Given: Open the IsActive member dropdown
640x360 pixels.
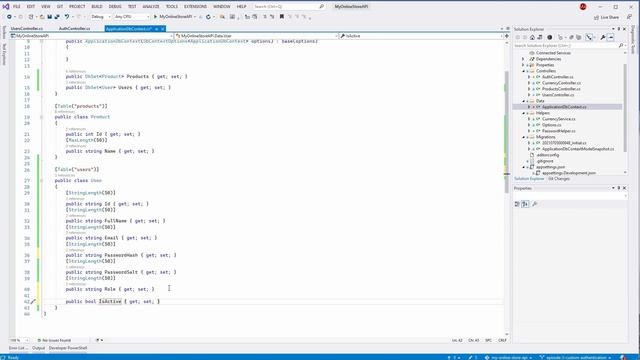Looking at the screenshot, I should (422, 36).
